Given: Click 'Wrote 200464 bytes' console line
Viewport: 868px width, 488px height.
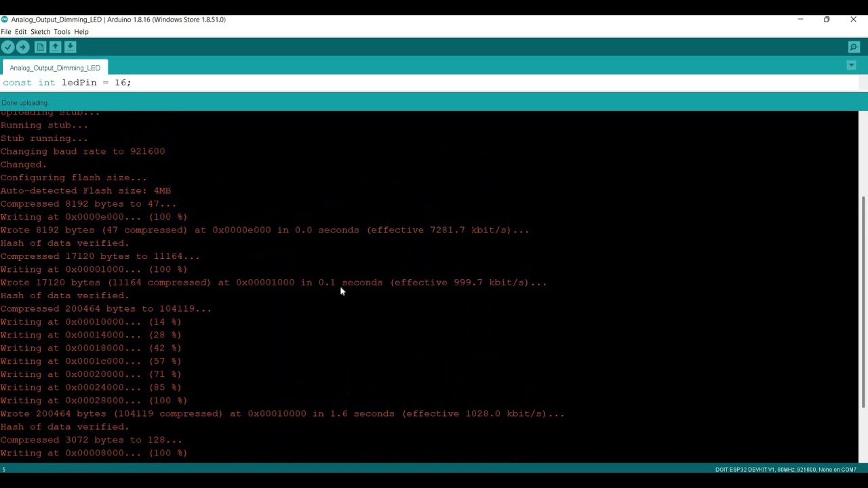Looking at the screenshot, I should tap(282, 413).
